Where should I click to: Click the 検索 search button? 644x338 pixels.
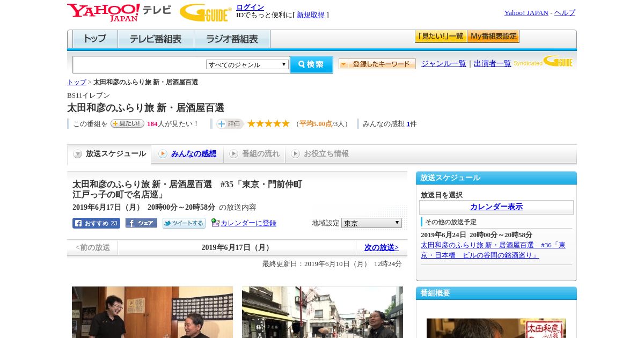[x=311, y=64]
